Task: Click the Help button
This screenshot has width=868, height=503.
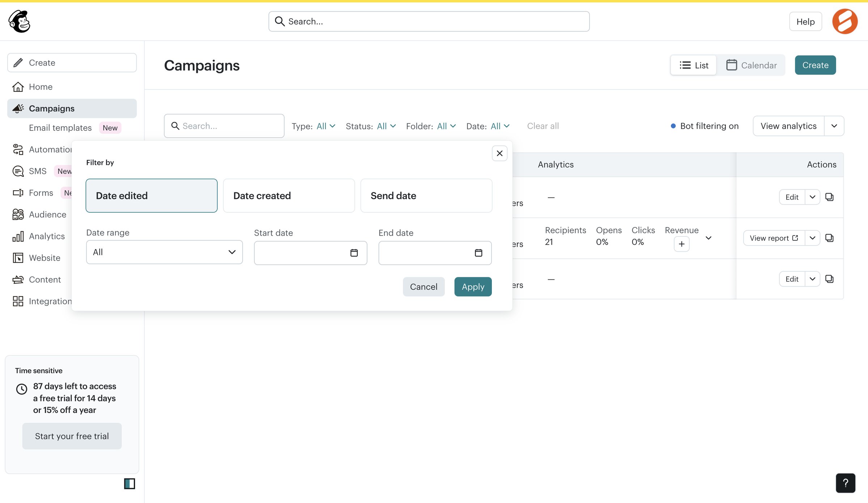Action: (805, 21)
